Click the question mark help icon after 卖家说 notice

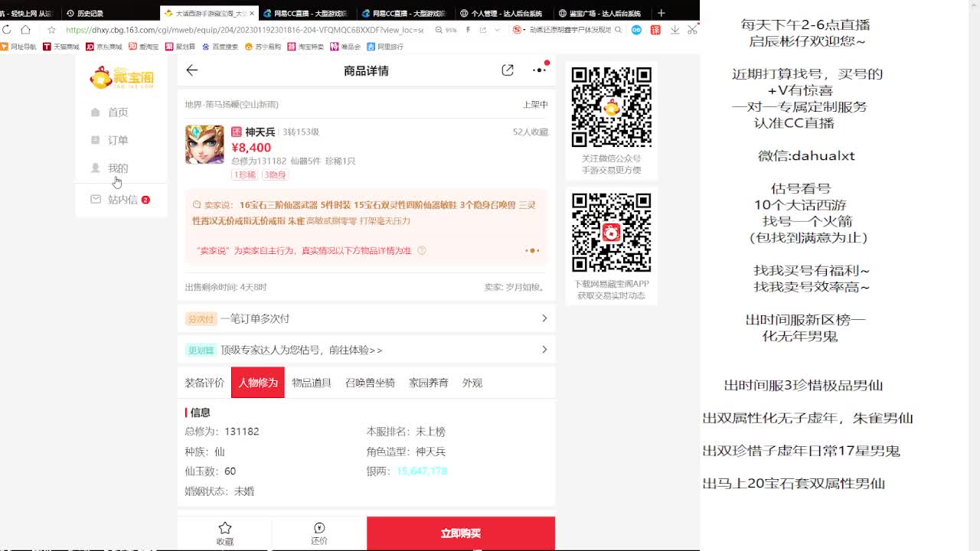421,250
